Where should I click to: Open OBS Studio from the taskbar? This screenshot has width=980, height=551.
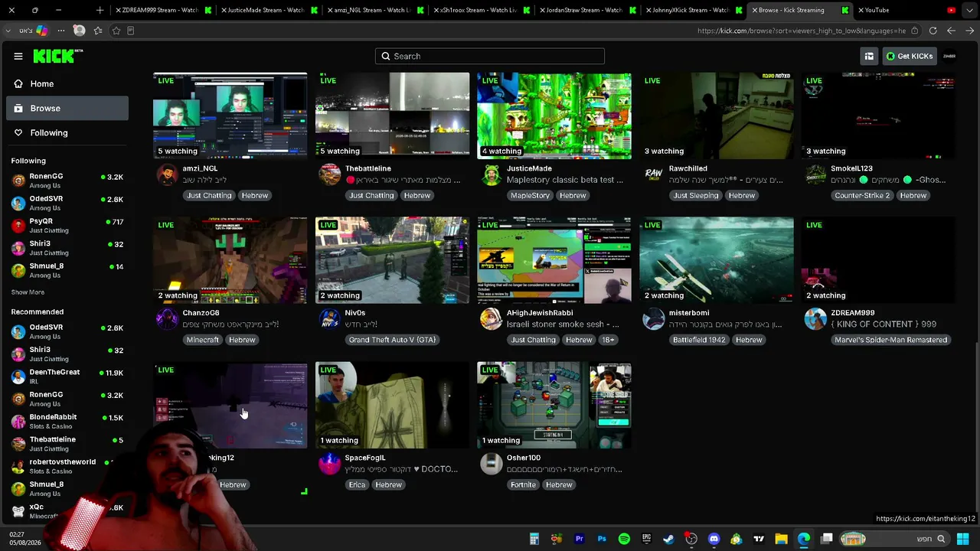691,539
